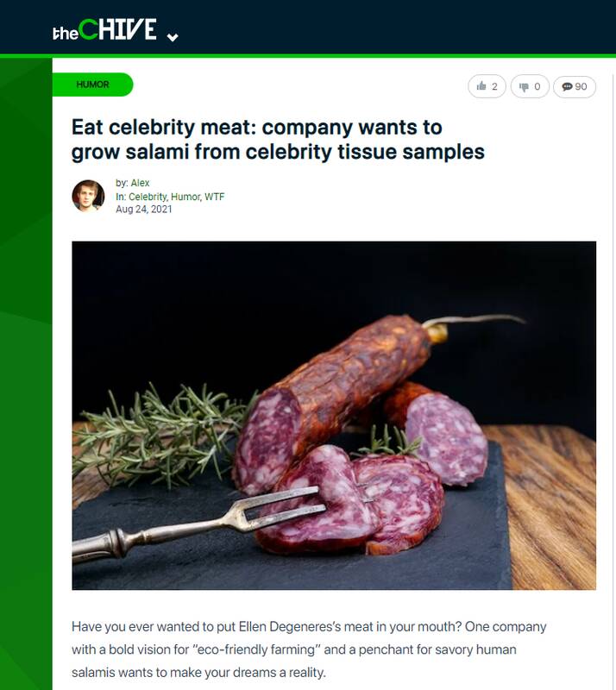Click the dark navy header bar

coord(388,26)
